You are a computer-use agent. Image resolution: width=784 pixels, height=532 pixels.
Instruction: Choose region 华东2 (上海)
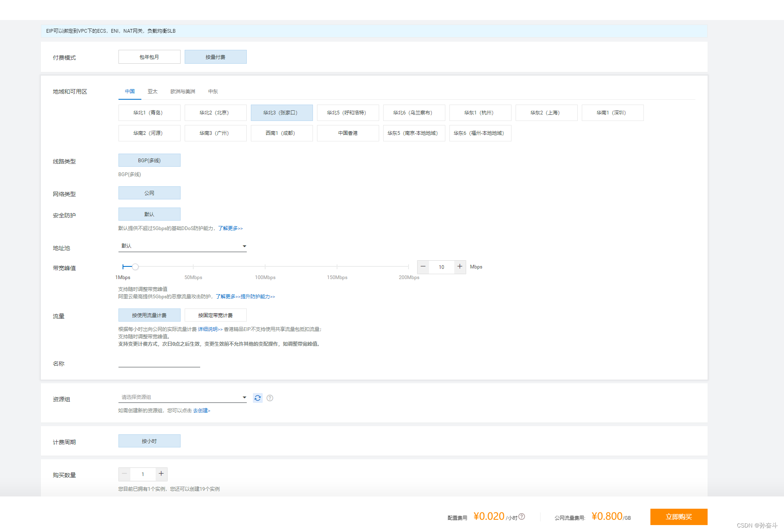click(x=547, y=113)
